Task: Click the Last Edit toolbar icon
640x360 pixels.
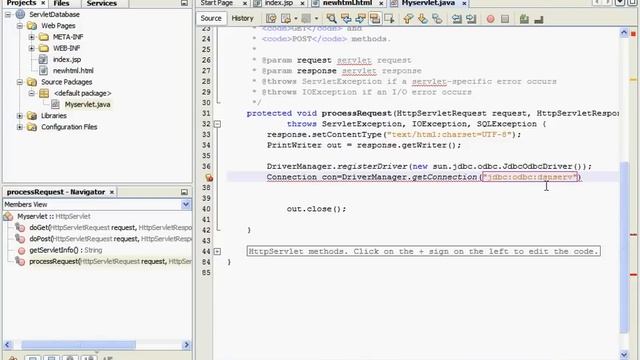Action: (x=271, y=19)
